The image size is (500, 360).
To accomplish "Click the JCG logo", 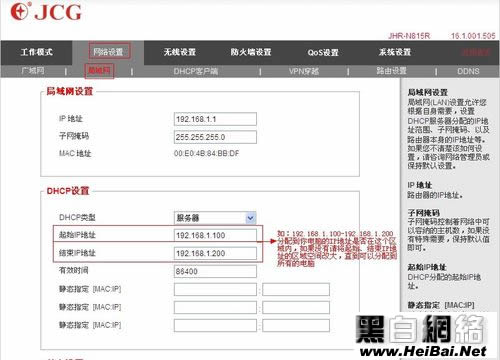I will coord(46,11).
